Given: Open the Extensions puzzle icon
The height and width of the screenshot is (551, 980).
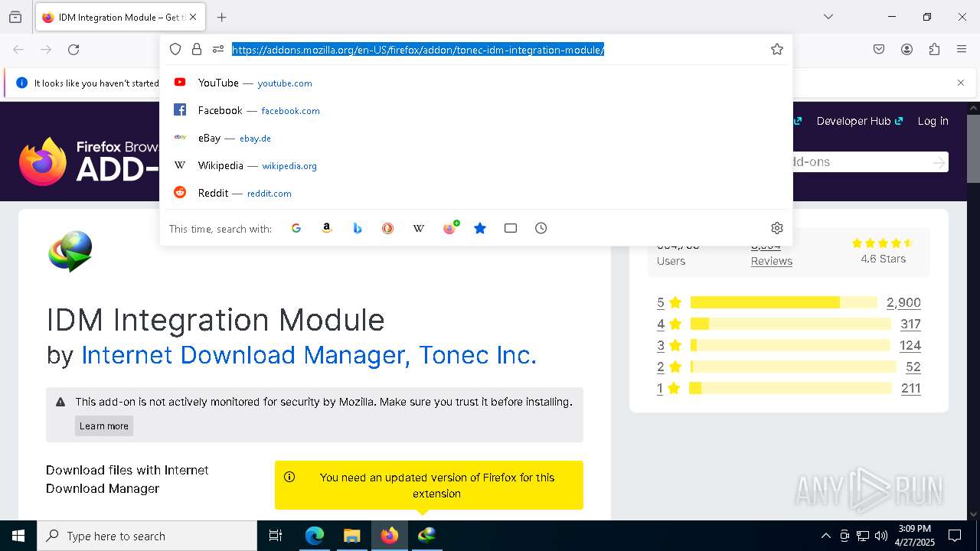Looking at the screenshot, I should pyautogui.click(x=934, y=49).
